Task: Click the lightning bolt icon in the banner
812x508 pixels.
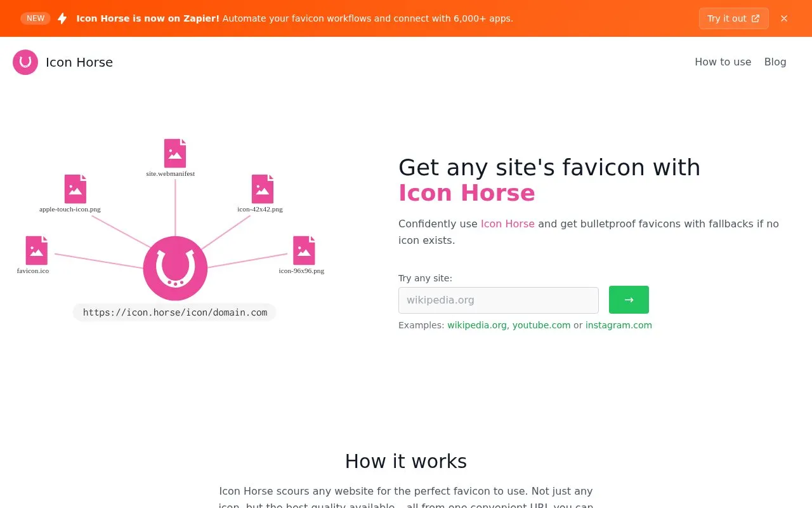Action: point(62,18)
